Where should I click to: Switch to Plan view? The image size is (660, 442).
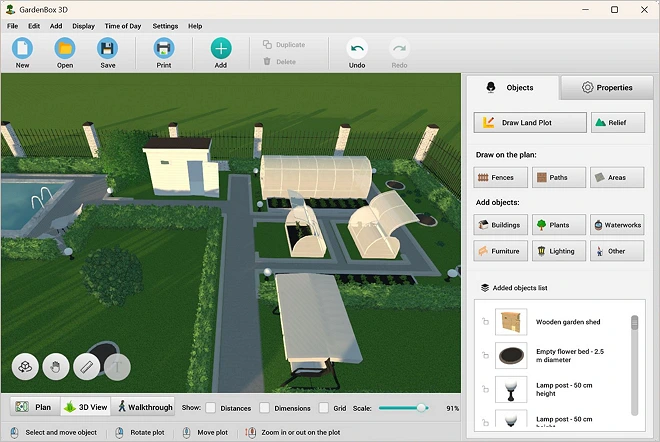point(35,407)
